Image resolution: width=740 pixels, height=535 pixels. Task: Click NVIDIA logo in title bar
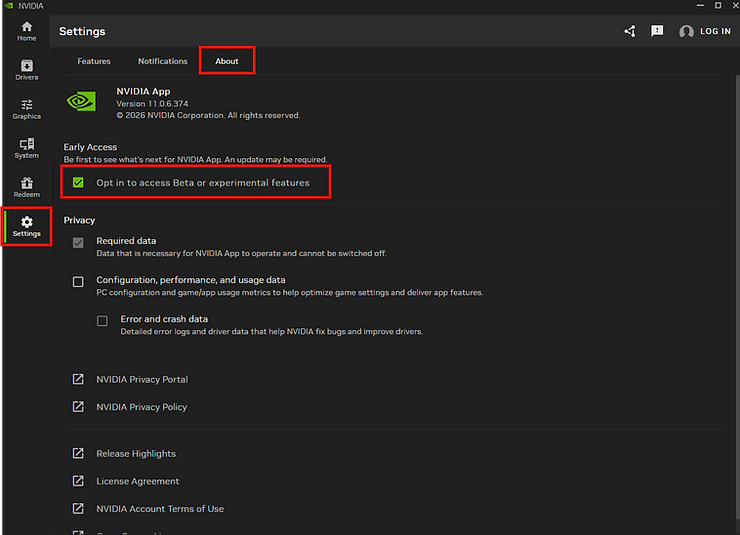8,6
